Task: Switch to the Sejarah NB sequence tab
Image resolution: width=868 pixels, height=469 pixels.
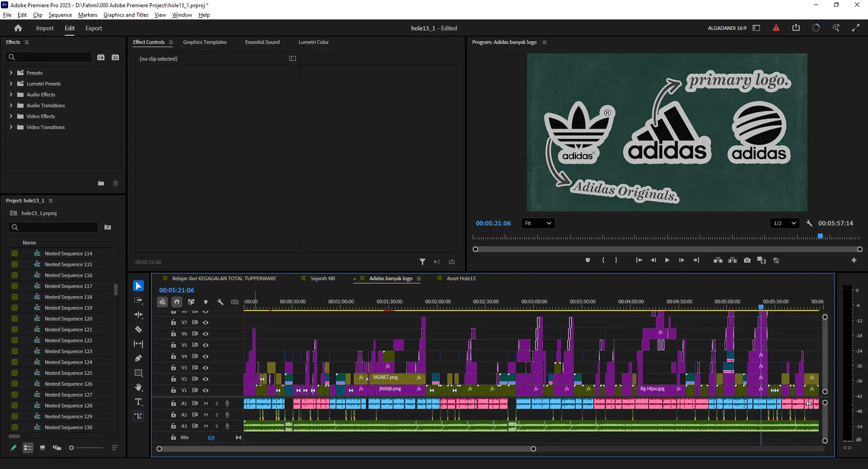Action: 323,278
